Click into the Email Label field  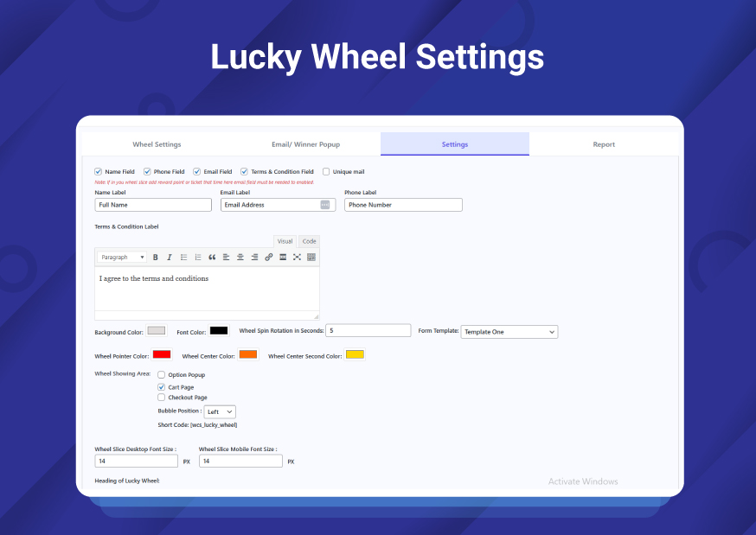point(279,205)
